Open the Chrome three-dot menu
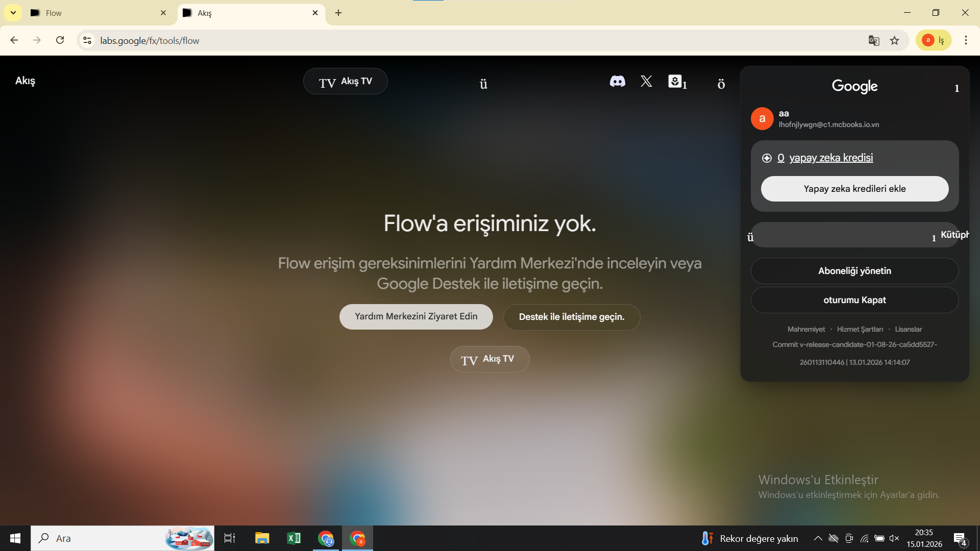The height and width of the screenshot is (551, 980). (x=966, y=40)
